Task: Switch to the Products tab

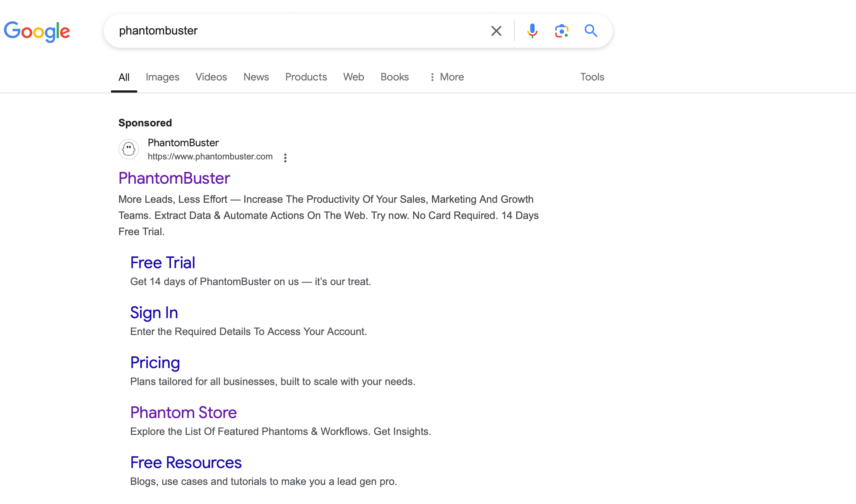Action: point(306,77)
